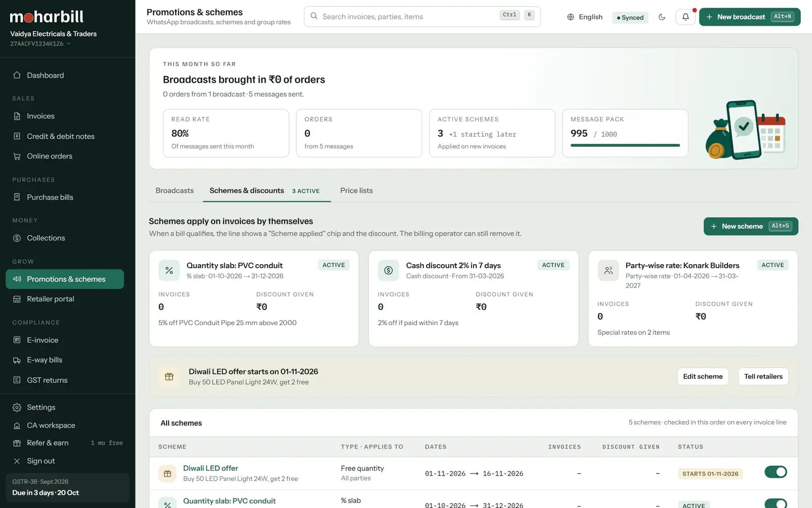Open the Diwali LED offer link in table
Viewport: 812px width, 508px height.
[211, 468]
